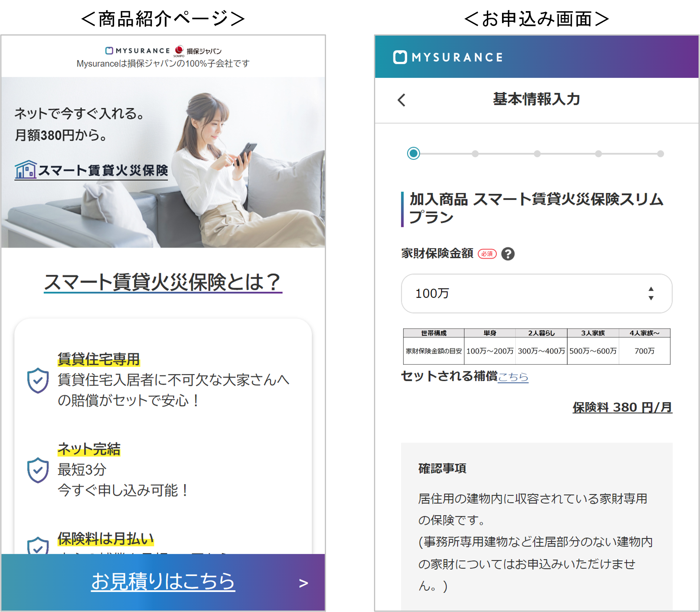
Task: Click the shield check icon beside 賃貸住宅専用
Action: [x=38, y=380]
